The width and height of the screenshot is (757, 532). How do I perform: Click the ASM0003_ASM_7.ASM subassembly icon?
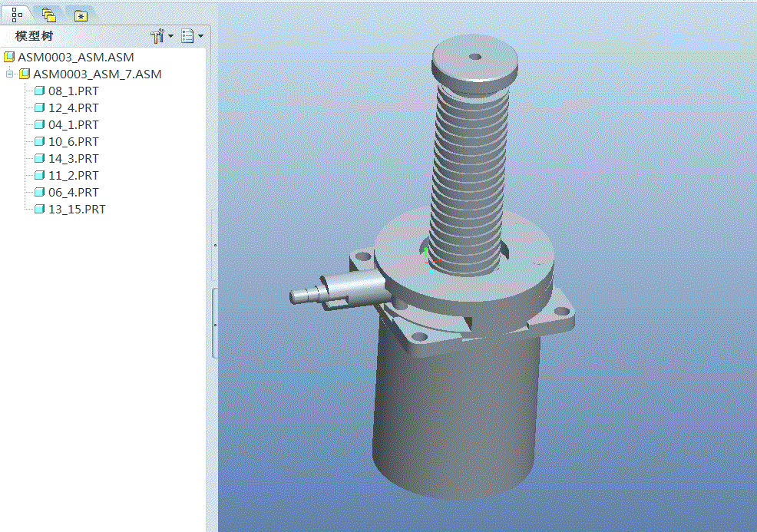click(x=24, y=74)
